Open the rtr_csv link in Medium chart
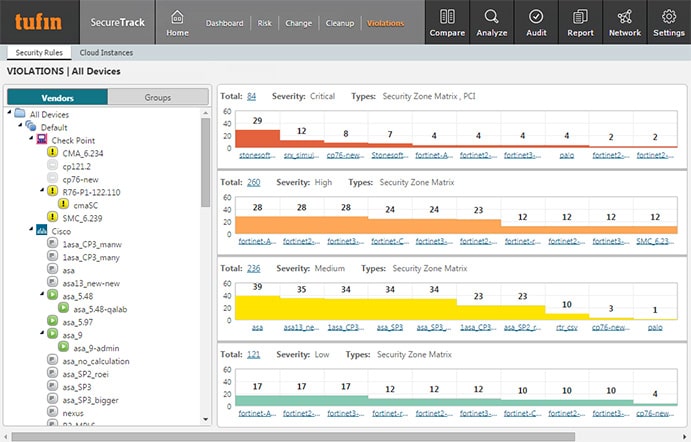 coord(567,327)
